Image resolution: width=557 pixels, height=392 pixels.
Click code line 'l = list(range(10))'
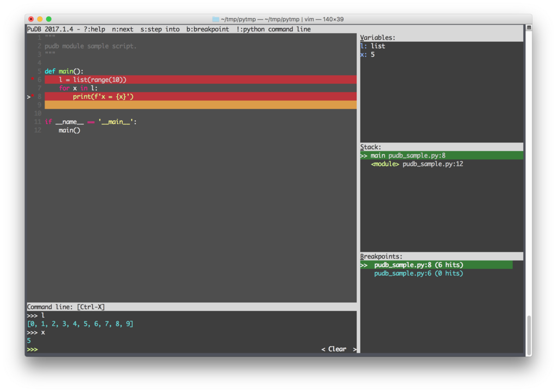[200, 79]
